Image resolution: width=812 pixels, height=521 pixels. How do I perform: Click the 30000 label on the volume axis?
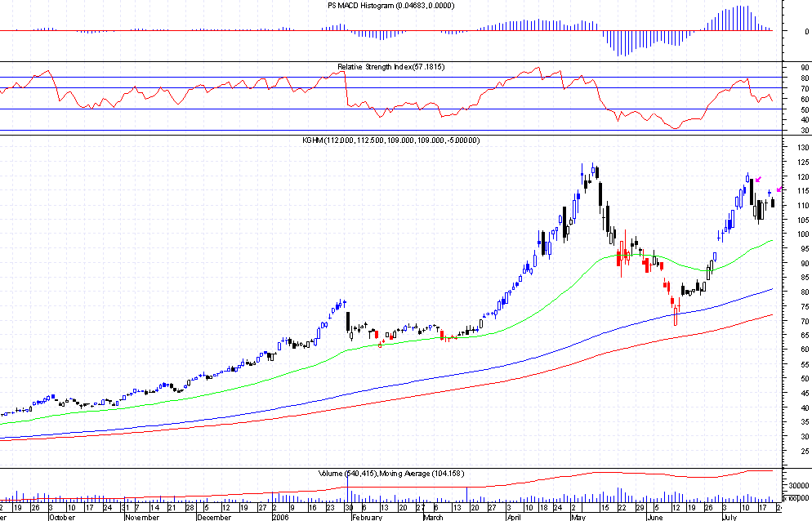pos(797,484)
